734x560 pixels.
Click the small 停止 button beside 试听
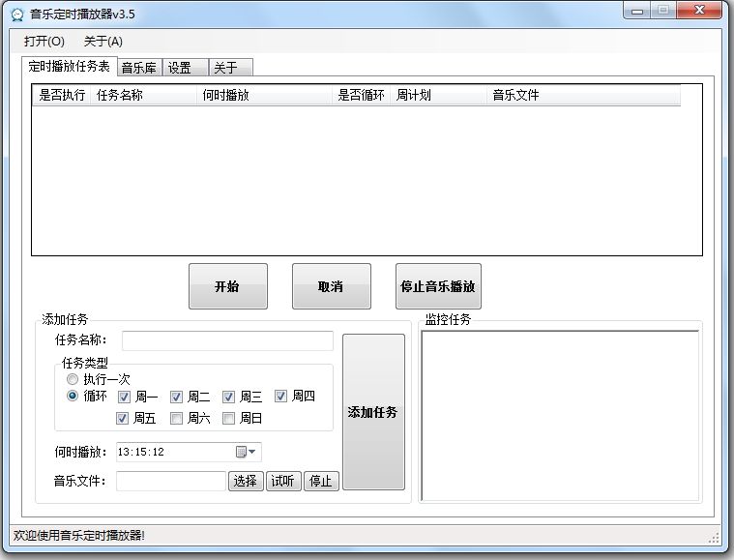pos(321,481)
